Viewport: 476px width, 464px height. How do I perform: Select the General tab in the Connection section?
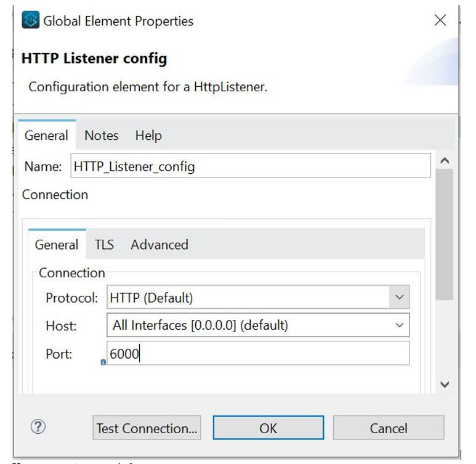tap(57, 245)
